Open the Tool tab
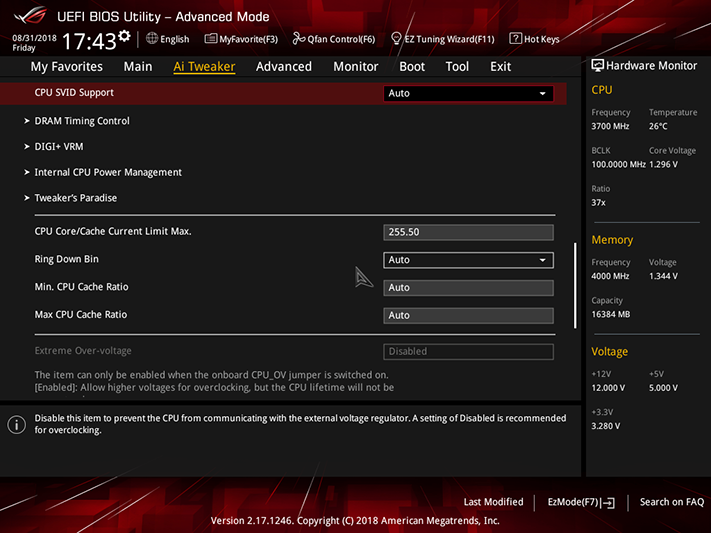The height and width of the screenshot is (533, 711). [x=457, y=67]
